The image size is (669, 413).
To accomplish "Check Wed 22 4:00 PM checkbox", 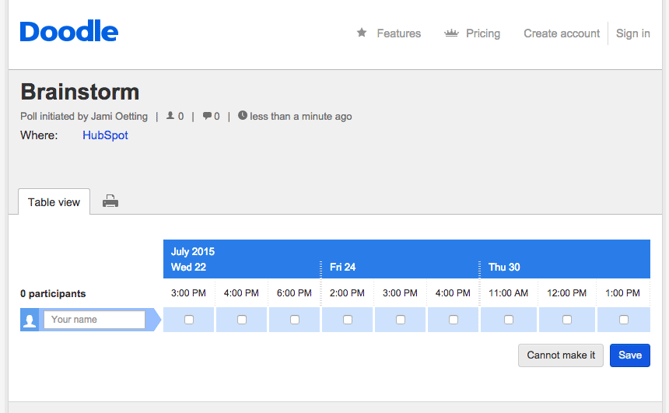I will tap(241, 320).
